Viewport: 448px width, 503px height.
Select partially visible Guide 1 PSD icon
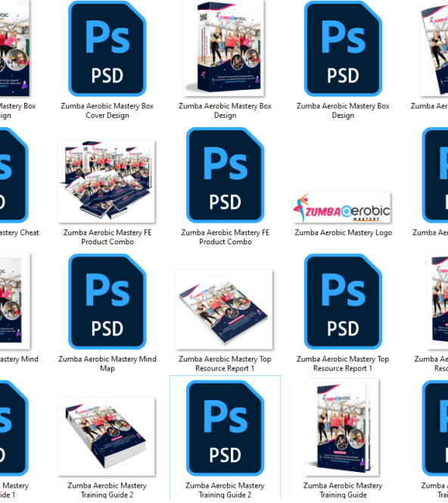click(x=14, y=428)
